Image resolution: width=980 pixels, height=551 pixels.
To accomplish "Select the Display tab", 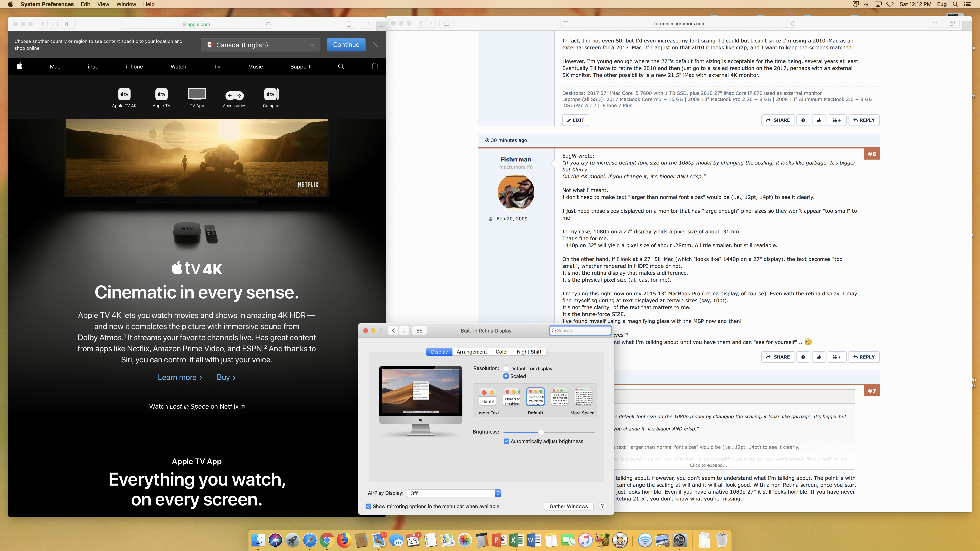I will (x=439, y=352).
